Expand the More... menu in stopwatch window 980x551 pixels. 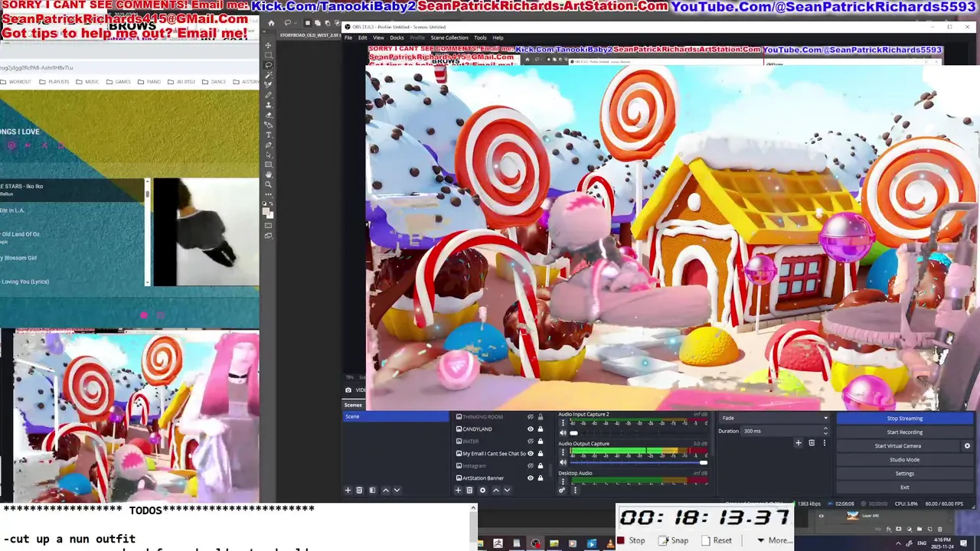774,540
